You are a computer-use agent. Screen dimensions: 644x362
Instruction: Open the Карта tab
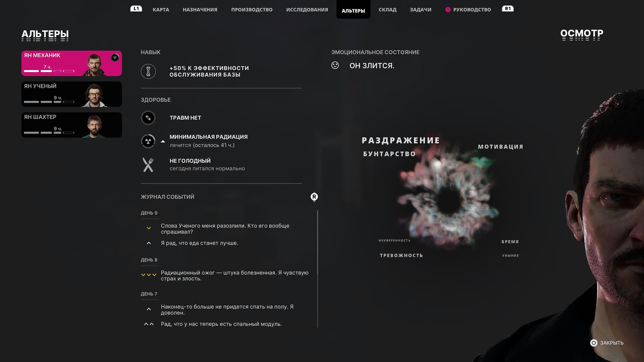(161, 10)
